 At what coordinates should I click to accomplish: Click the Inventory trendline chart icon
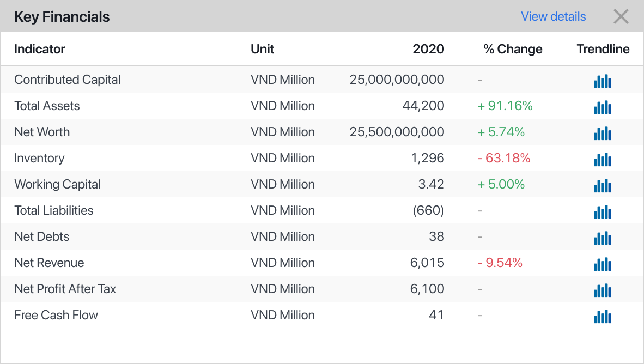tap(602, 159)
